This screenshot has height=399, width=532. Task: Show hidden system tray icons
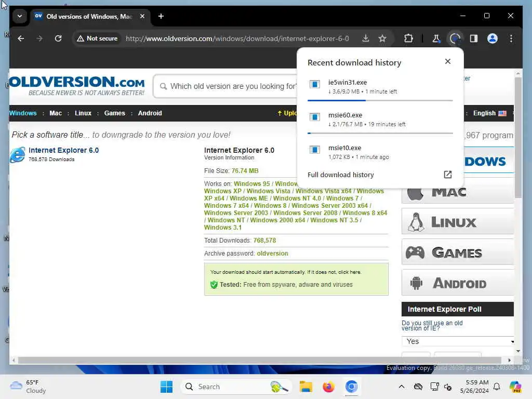point(402,387)
